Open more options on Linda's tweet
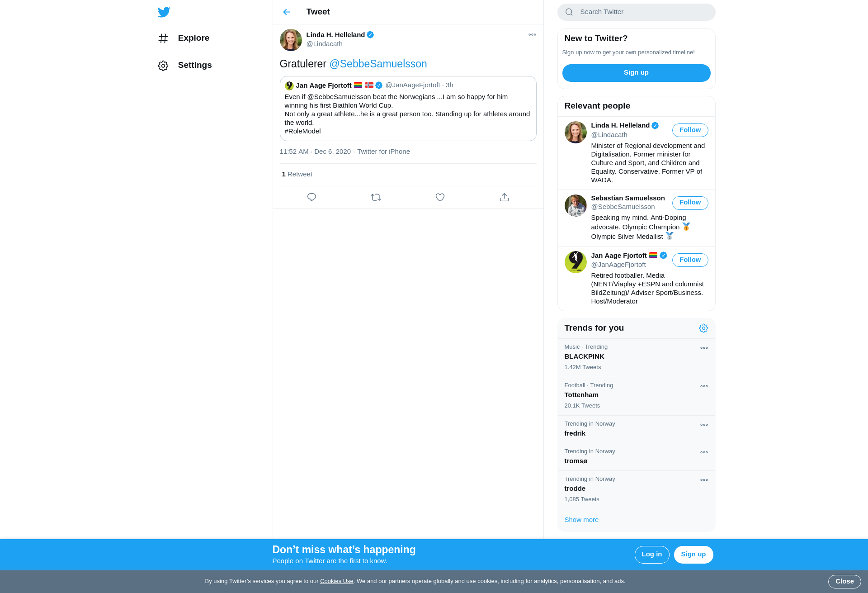 pyautogui.click(x=532, y=35)
